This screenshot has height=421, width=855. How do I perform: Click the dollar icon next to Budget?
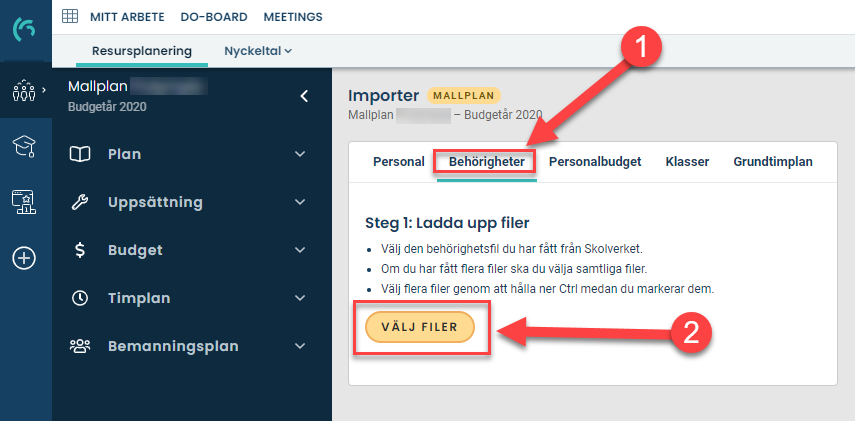(80, 250)
